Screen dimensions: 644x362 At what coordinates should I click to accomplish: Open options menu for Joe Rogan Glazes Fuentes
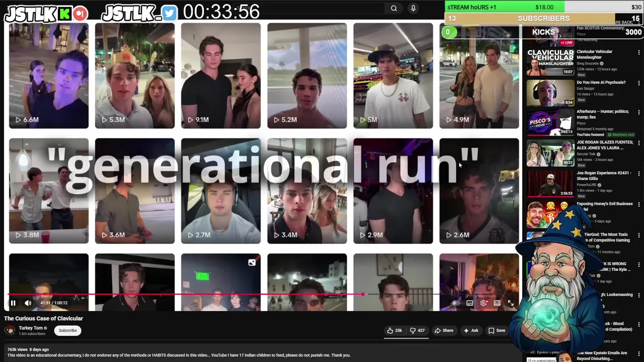pos(639,143)
